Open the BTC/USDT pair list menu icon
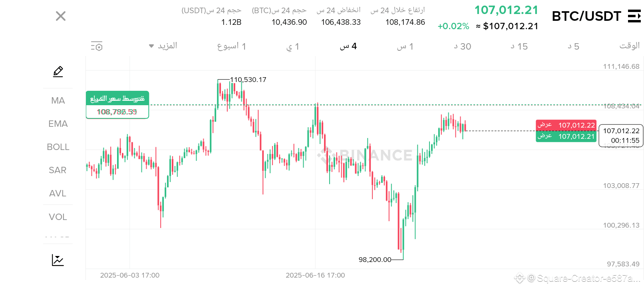This screenshot has height=288, width=644. (x=634, y=16)
